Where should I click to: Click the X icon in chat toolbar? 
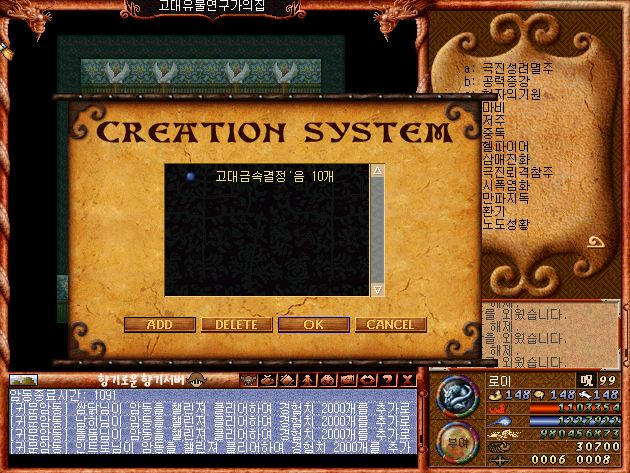pos(407,380)
